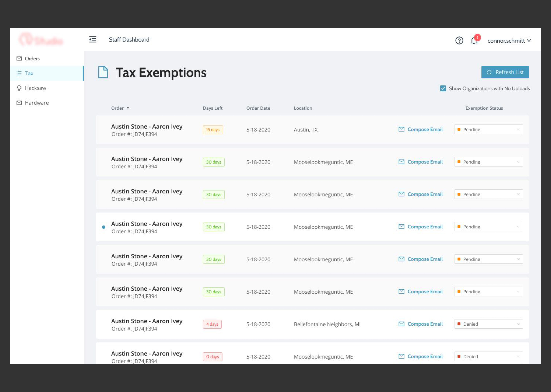This screenshot has height=392, width=551.
Task: Collapse the sidebar with the menu-fold icon
Action: (x=93, y=39)
